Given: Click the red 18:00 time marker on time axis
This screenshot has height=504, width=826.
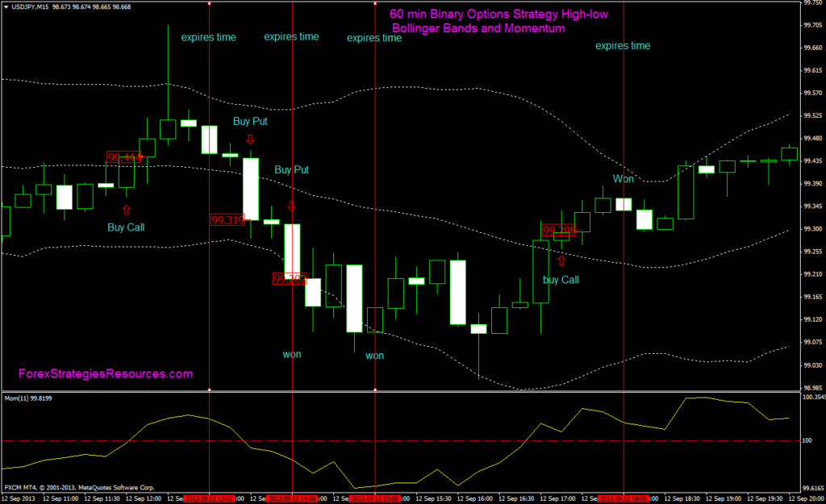Looking at the screenshot, I should [623, 499].
